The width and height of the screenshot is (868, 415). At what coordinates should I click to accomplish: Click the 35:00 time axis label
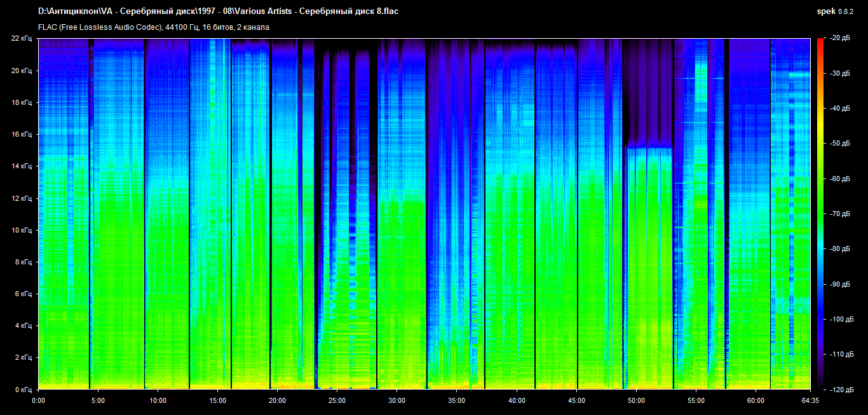(x=457, y=400)
